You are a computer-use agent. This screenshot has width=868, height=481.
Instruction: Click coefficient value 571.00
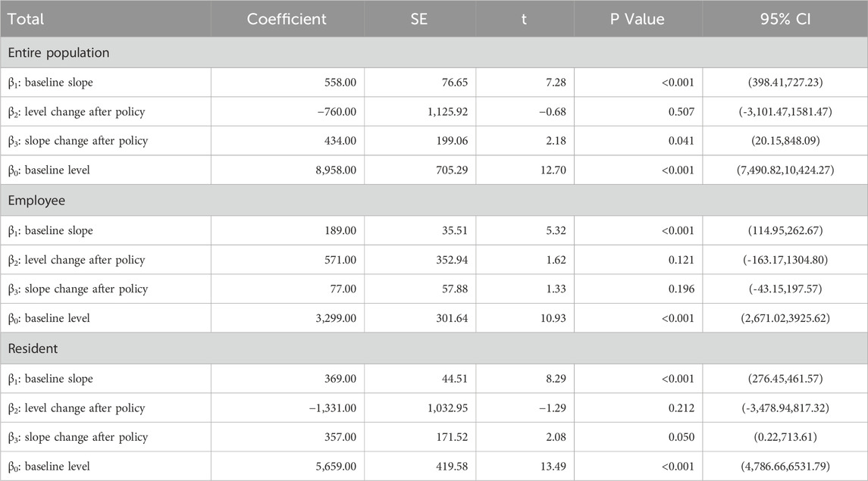point(340,260)
